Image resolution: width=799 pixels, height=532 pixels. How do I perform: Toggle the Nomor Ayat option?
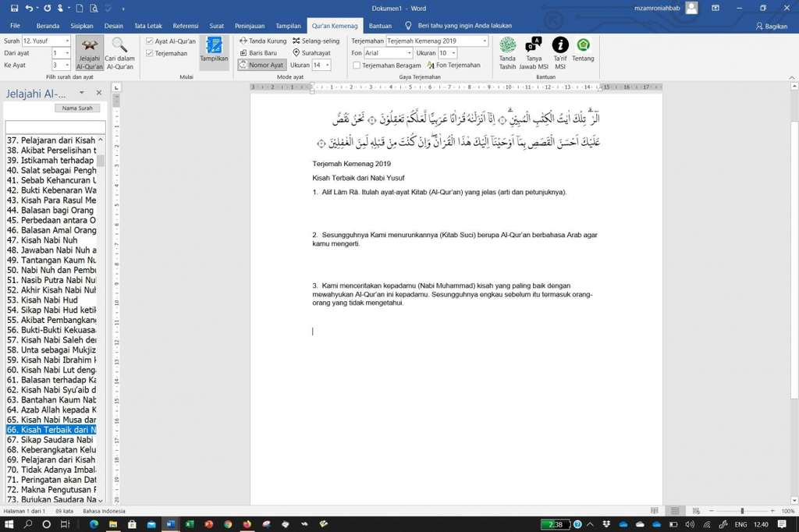click(261, 65)
